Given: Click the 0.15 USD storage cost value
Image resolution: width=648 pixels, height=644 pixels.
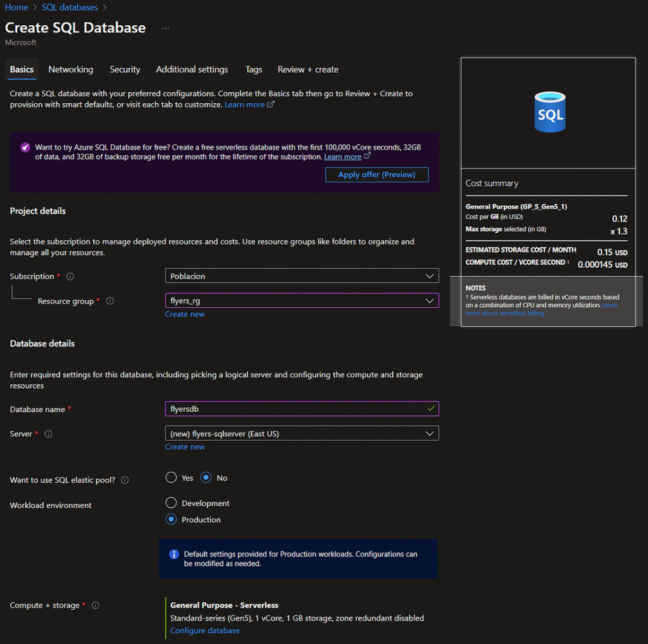Looking at the screenshot, I should click(613, 252).
